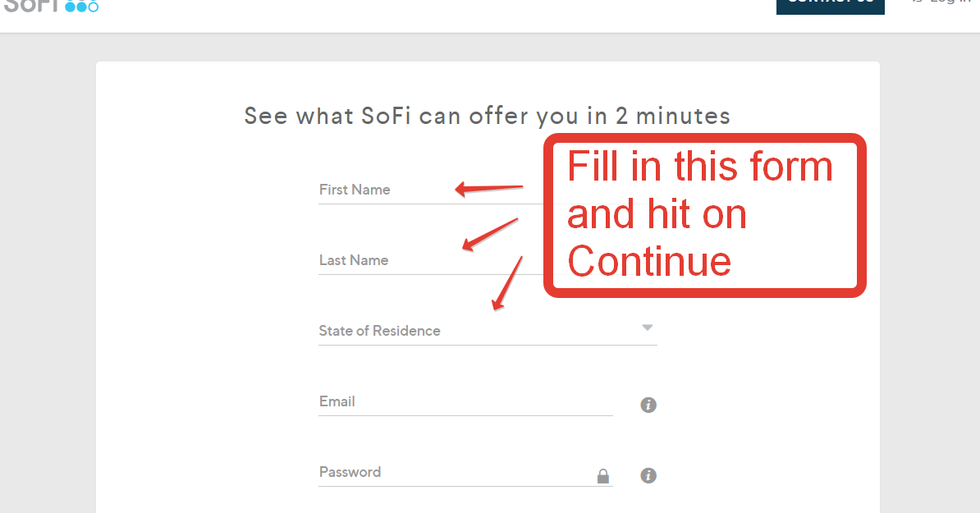Click the dark blue Contact Us button

(x=830, y=5)
